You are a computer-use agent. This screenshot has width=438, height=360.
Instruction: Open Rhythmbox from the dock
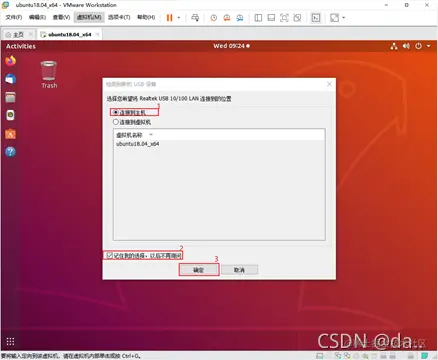[11, 115]
